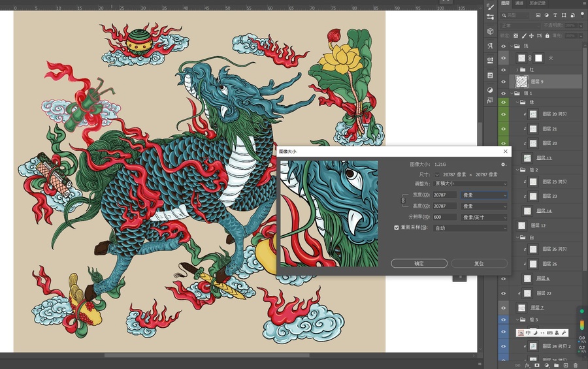Open the resample method 自动 dropdown
This screenshot has width=588, height=369.
470,228
